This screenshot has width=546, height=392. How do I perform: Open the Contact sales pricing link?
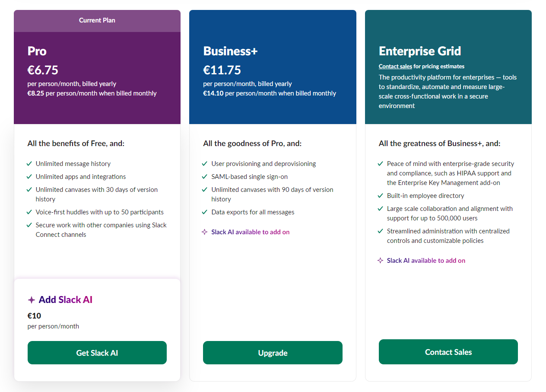coord(395,67)
